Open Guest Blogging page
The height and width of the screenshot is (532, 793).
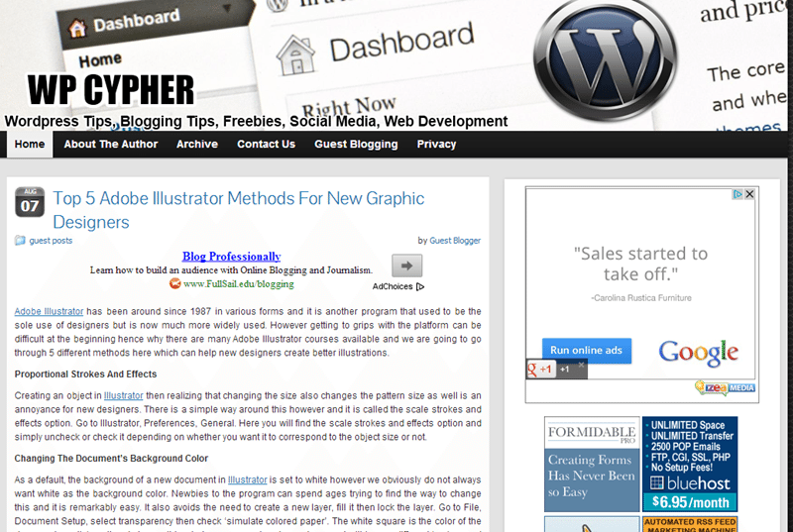tap(356, 145)
